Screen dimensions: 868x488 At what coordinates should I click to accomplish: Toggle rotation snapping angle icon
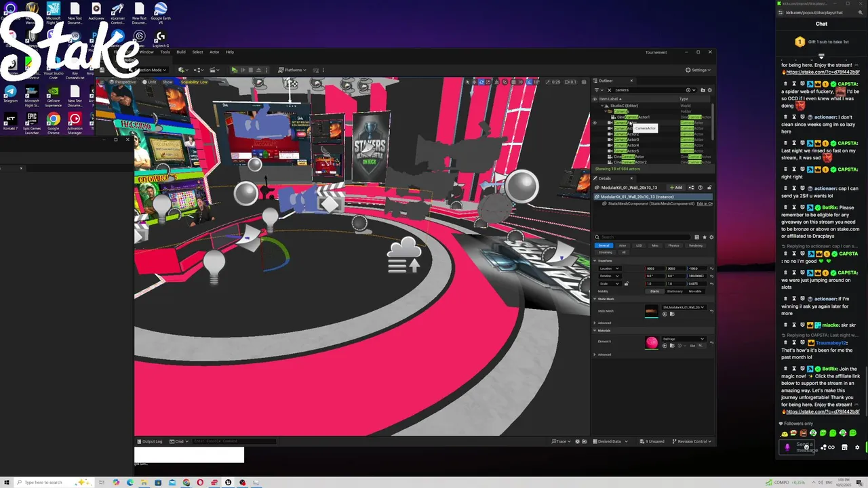pyautogui.click(x=529, y=82)
